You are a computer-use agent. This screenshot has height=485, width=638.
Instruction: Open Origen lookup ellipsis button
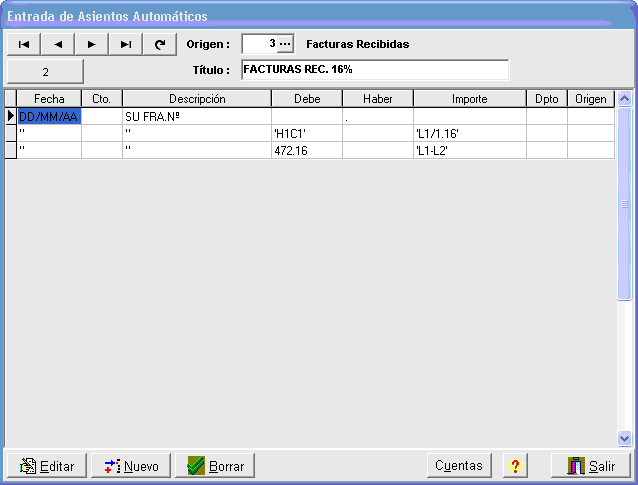(285, 44)
